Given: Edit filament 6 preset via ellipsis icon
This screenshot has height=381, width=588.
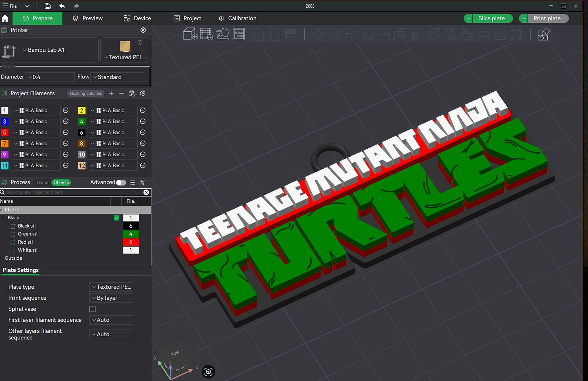Looking at the screenshot, I should click(143, 133).
